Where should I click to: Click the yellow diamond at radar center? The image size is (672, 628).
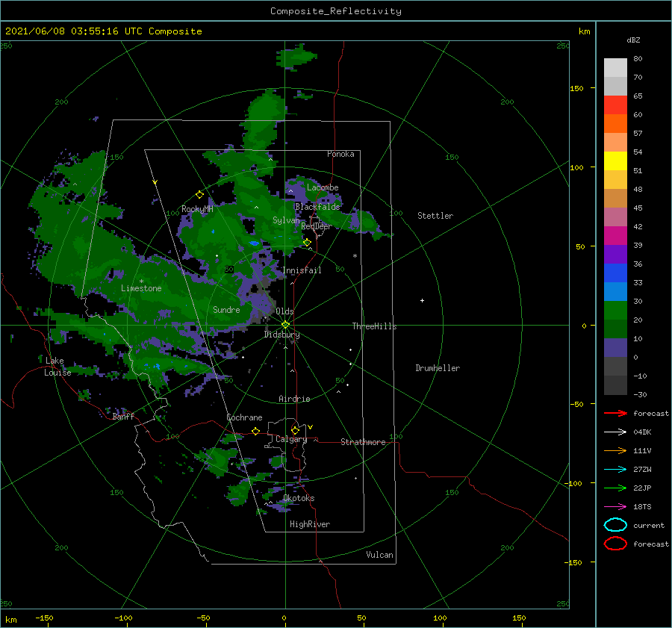285,325
